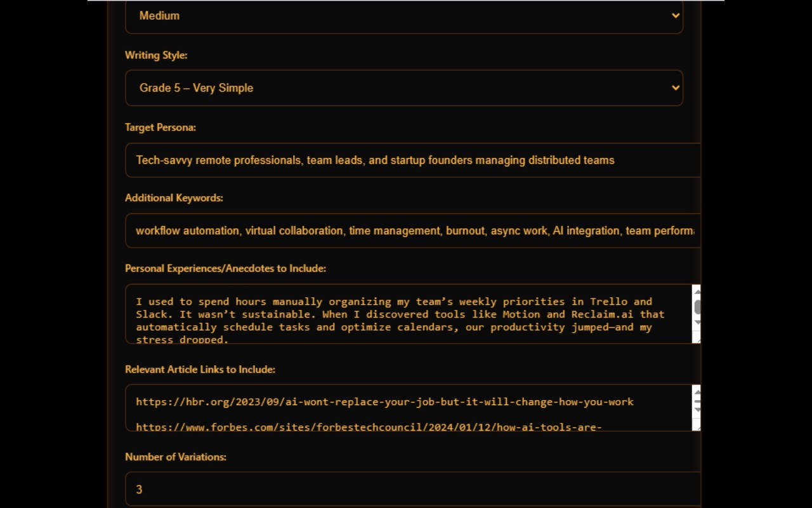Click into the Relevant Article Links textarea
This screenshot has width=812, height=508.
click(409, 408)
